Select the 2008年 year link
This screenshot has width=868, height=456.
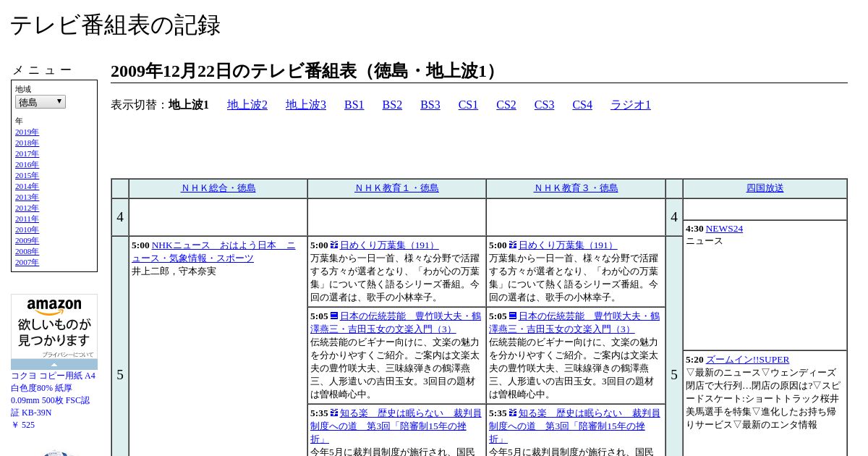(x=27, y=251)
